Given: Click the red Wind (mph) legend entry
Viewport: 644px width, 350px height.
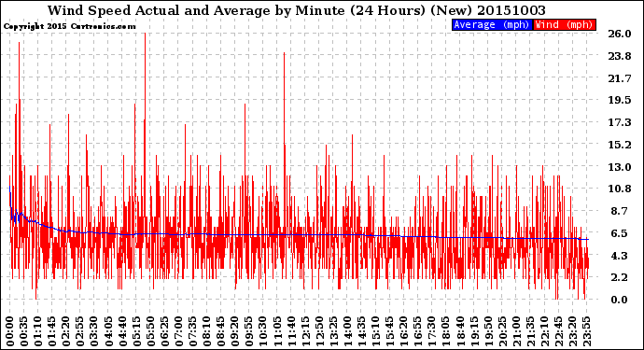Looking at the screenshot, I should (x=565, y=24).
